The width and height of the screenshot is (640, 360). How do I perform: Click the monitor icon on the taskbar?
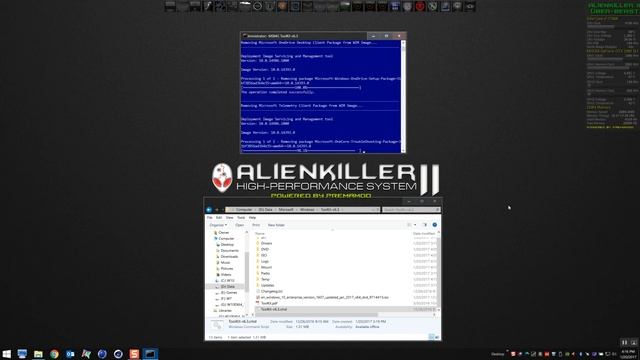[22, 354]
